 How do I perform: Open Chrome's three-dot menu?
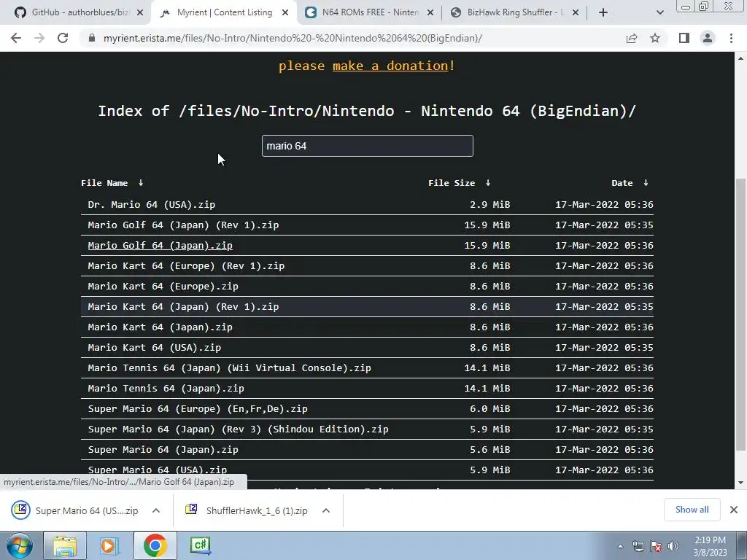731,38
